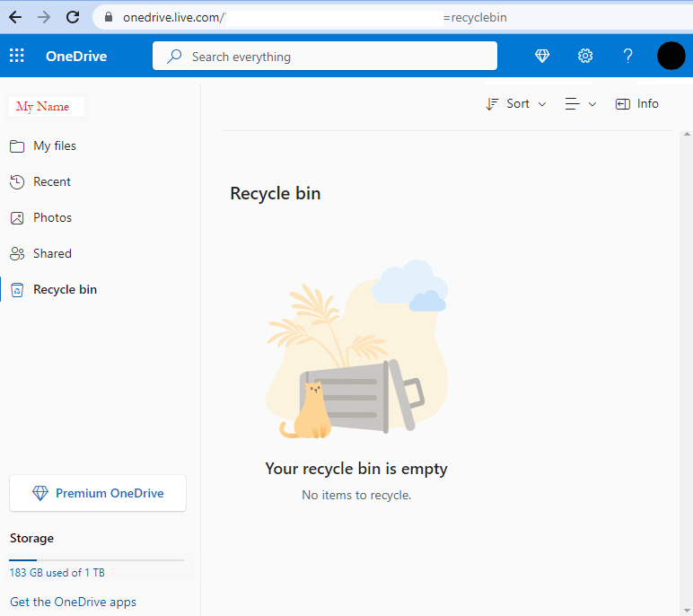The width and height of the screenshot is (693, 616).
Task: Click the empty bin cat illustration
Action: coord(356,349)
